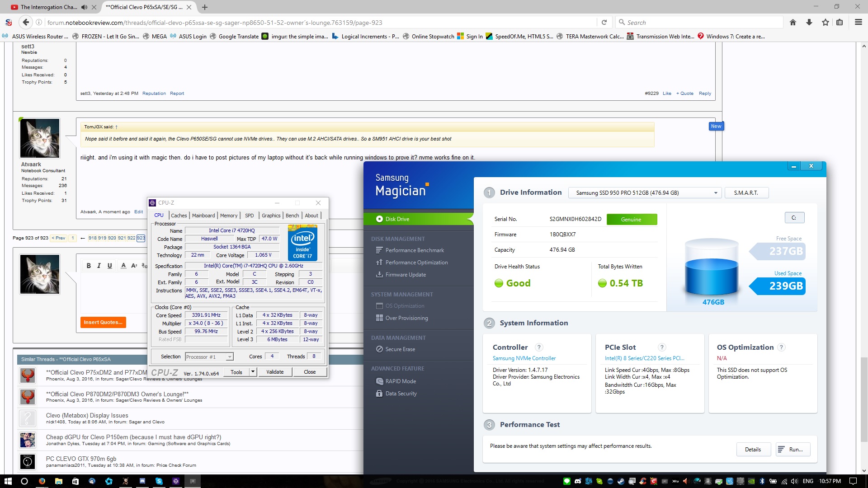This screenshot has height=488, width=868.
Task: Click the Firefox search box
Action: click(x=699, y=22)
